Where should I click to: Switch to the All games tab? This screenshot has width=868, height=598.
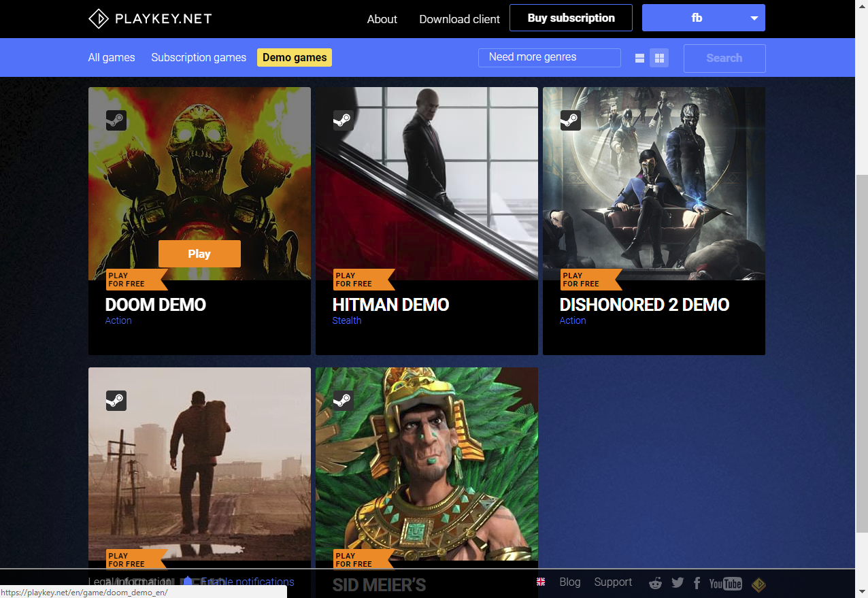(x=112, y=57)
